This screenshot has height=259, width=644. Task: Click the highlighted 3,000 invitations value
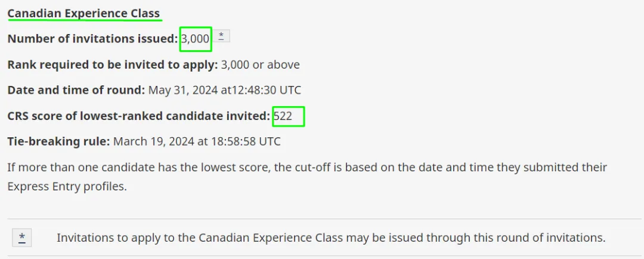tap(196, 39)
